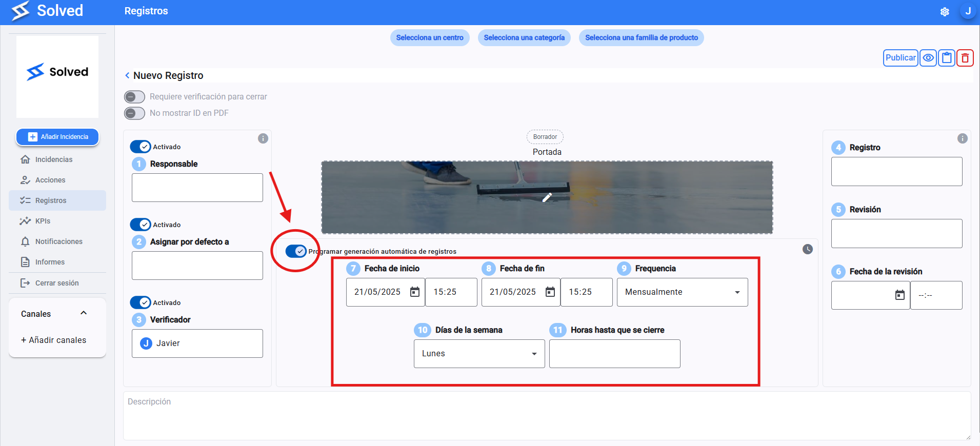Click the Responsable input field

pos(197,188)
